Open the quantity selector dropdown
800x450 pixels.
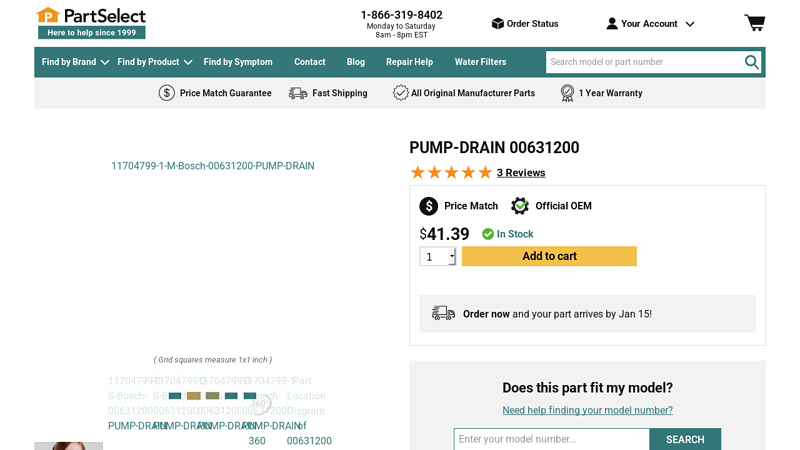click(x=438, y=257)
